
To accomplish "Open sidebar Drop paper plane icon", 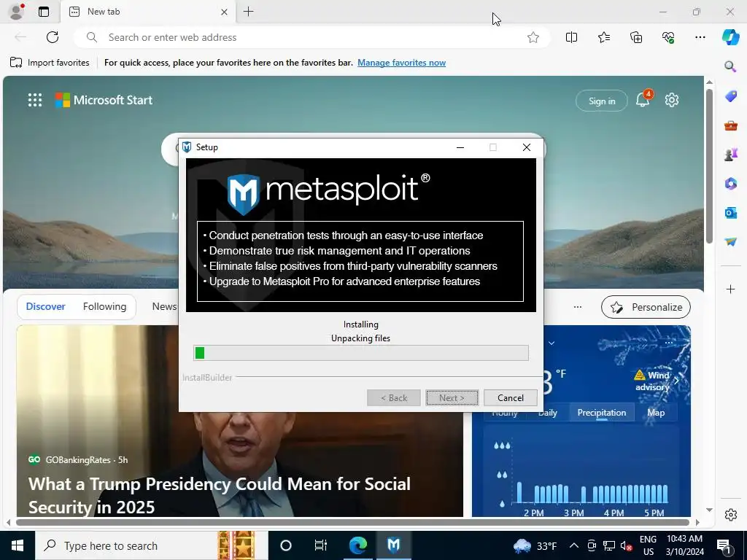I will pyautogui.click(x=730, y=241).
